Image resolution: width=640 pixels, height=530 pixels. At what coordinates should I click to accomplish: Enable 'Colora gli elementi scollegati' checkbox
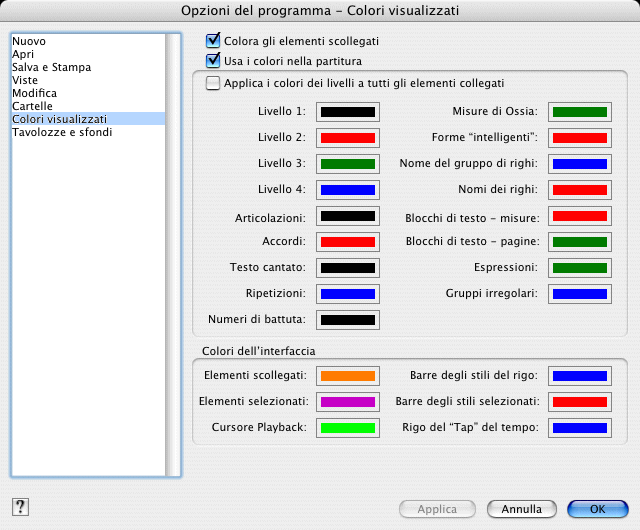coord(213,41)
